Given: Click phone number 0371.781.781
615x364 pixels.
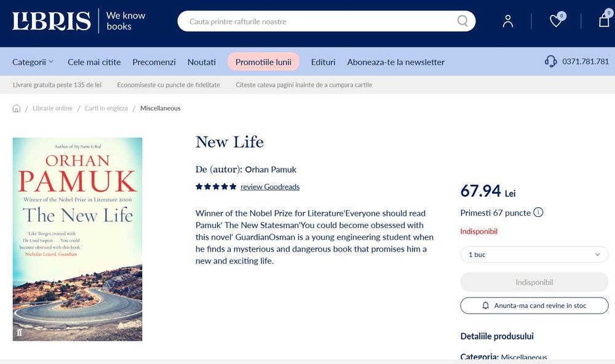Looking at the screenshot, I should point(585,61).
